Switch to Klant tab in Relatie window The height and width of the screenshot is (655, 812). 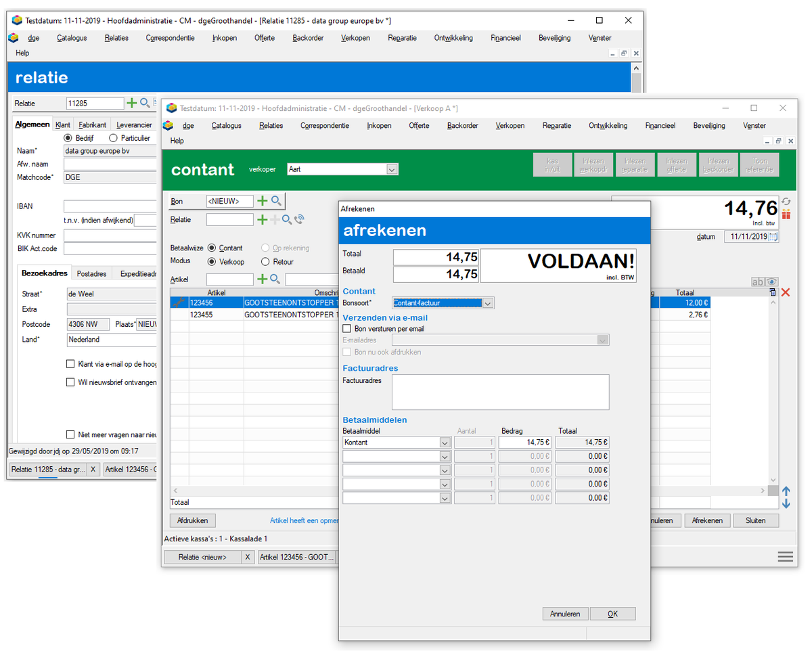(63, 125)
